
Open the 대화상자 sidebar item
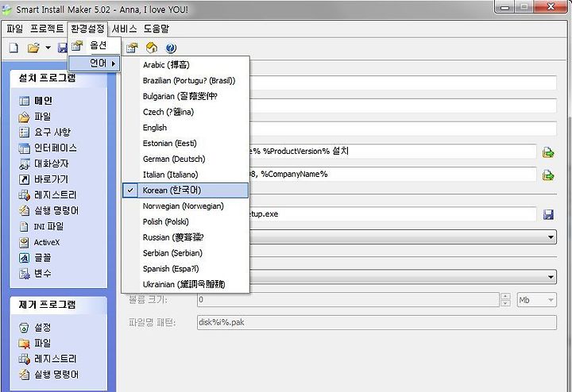click(x=44, y=163)
